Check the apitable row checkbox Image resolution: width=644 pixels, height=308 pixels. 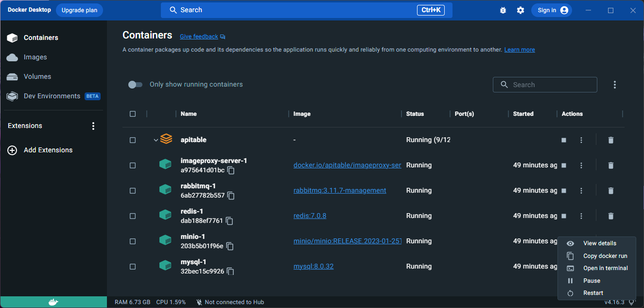(x=133, y=140)
